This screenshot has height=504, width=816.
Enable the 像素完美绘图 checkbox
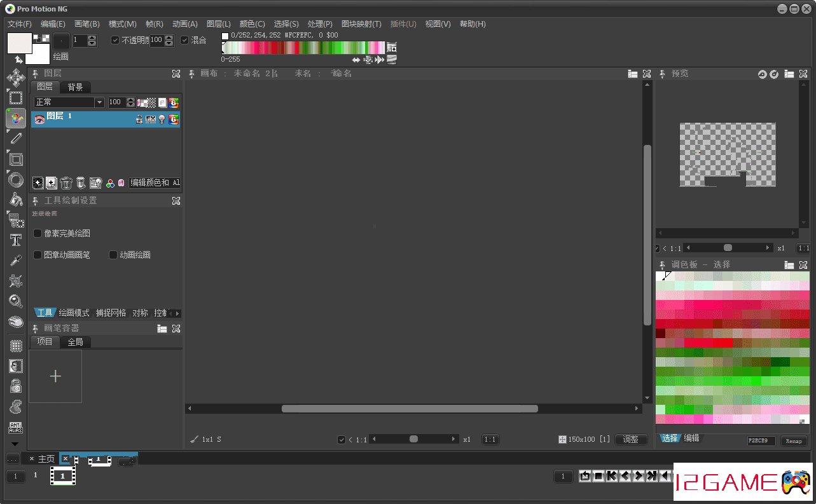point(38,233)
